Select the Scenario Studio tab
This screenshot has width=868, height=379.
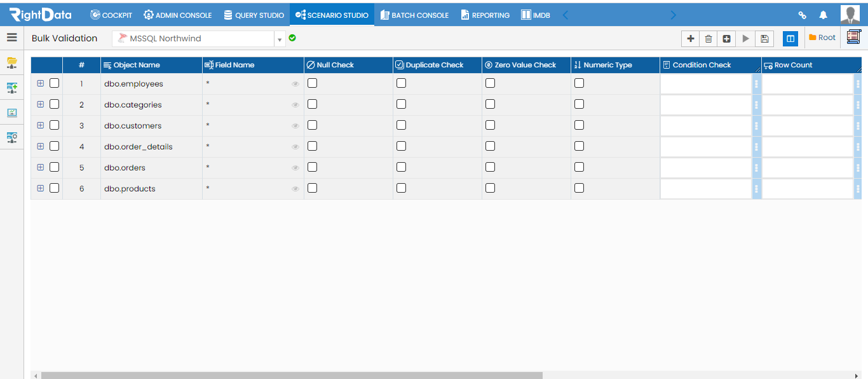point(332,15)
